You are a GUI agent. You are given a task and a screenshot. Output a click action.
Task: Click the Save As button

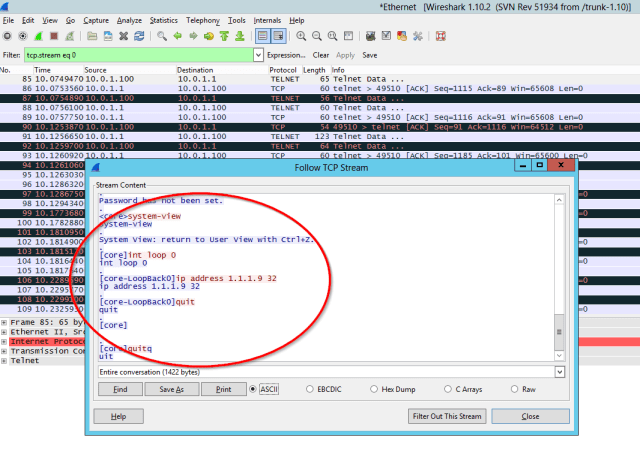click(171, 389)
